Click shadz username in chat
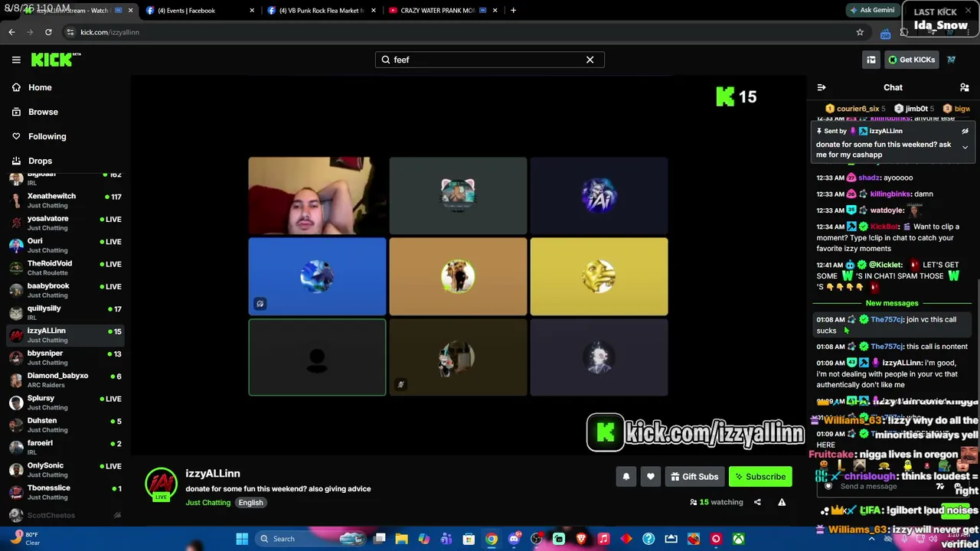 (x=871, y=178)
